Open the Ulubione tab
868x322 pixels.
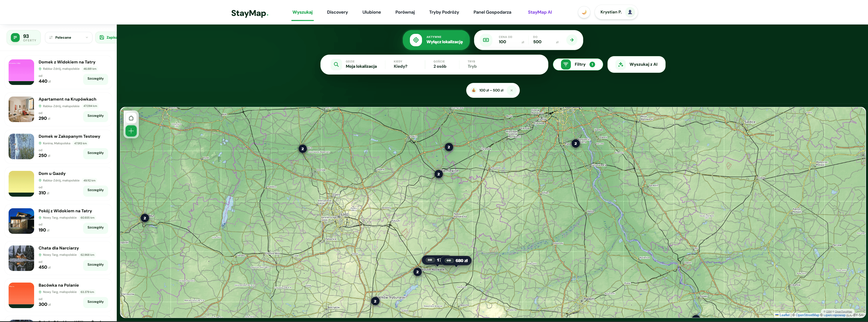coord(371,12)
